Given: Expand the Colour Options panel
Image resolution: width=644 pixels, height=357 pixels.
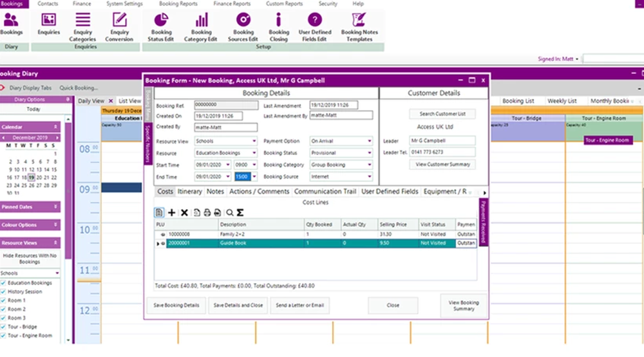Looking at the screenshot, I should click(55, 225).
